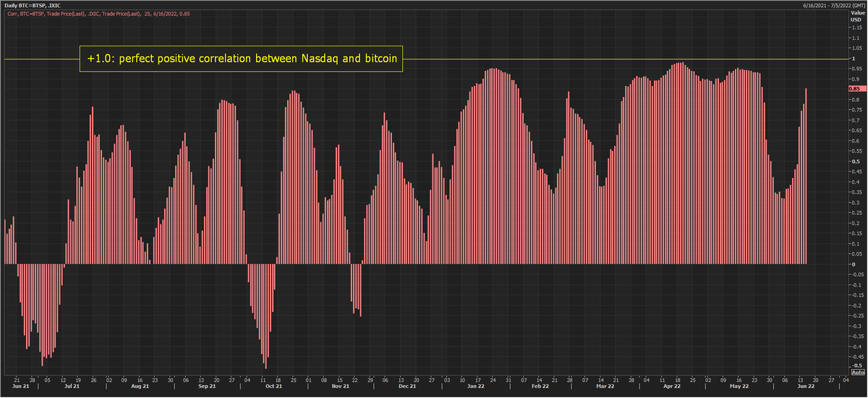This screenshot has height=398, width=868.
Task: Click the 1.15 value on the y-axis
Action: pos(856,27)
